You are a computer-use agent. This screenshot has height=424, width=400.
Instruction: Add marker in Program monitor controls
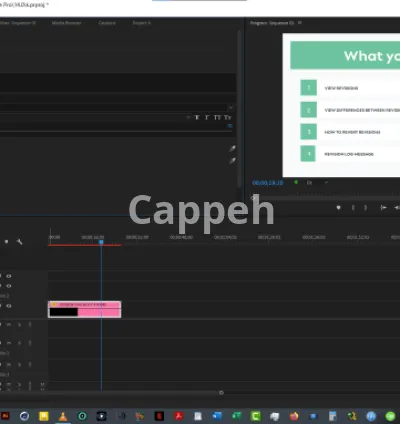point(338,208)
